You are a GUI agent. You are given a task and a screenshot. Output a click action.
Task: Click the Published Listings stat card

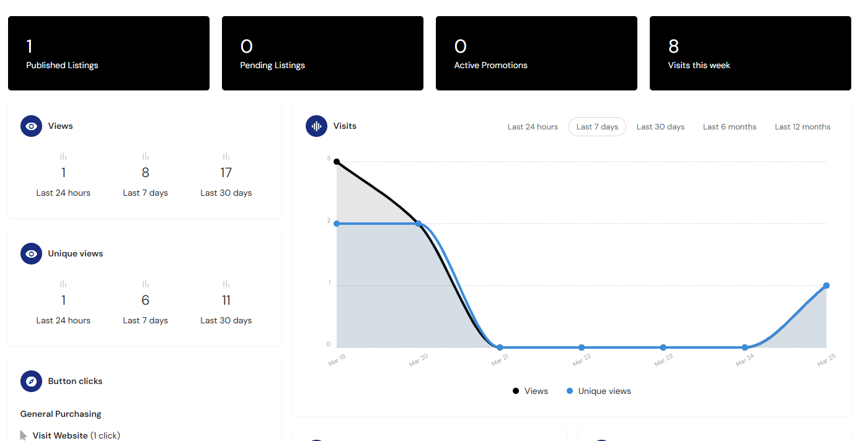coord(108,53)
